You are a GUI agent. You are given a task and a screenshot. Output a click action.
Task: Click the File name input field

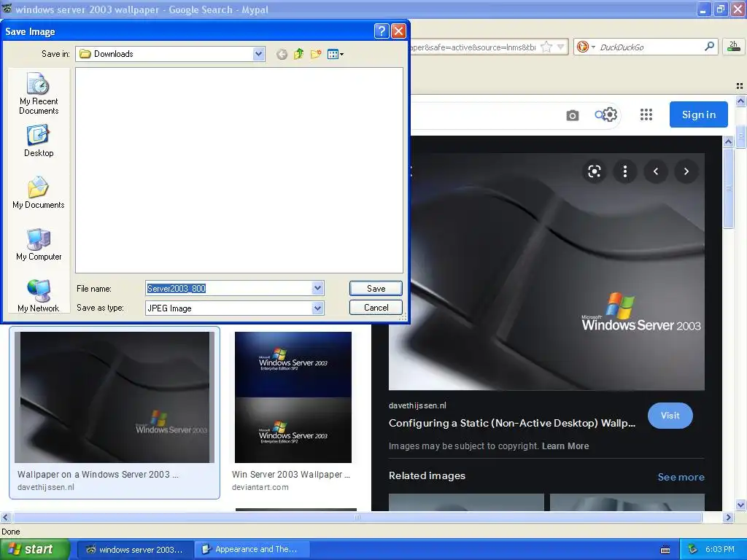pos(229,288)
